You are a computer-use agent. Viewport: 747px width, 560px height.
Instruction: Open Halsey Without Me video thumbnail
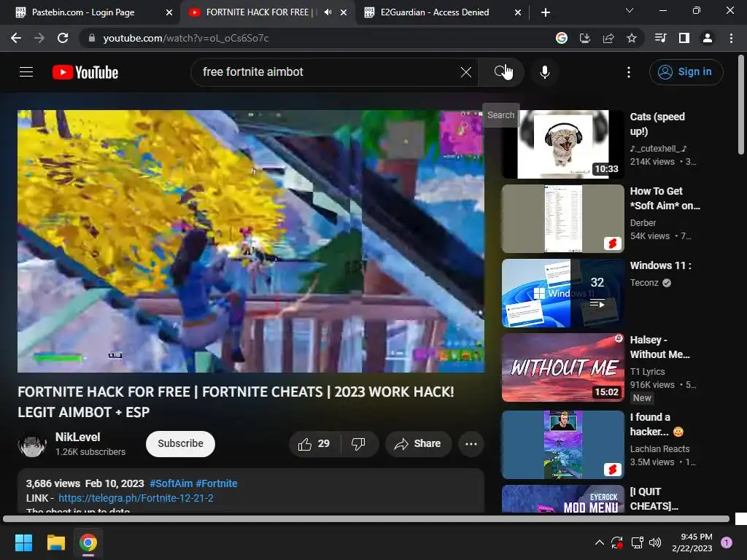point(562,367)
